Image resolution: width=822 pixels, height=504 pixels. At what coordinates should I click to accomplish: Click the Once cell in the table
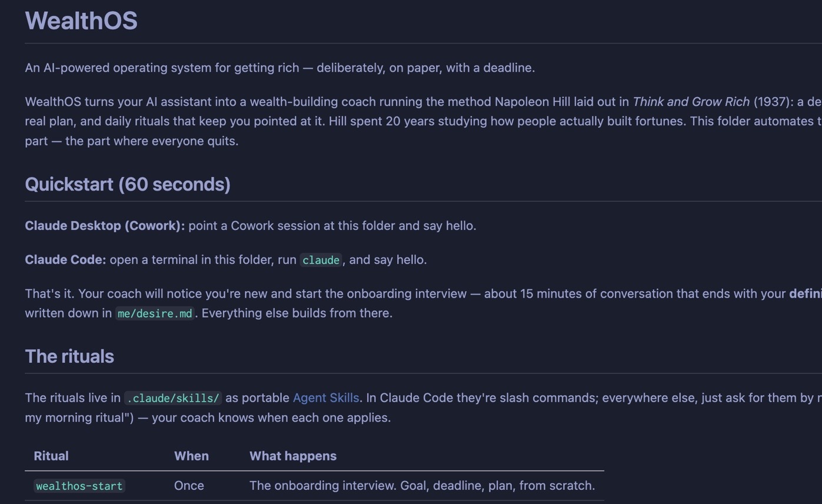189,485
